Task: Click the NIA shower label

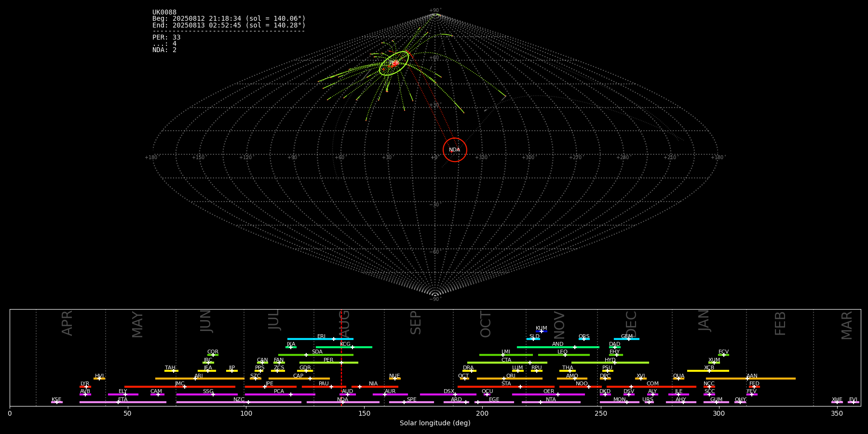Action: click(373, 384)
